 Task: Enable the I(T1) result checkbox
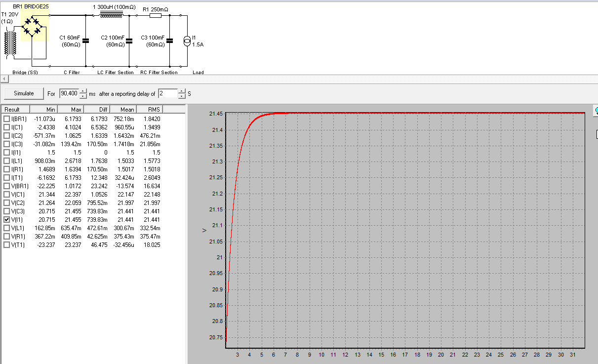[6, 177]
